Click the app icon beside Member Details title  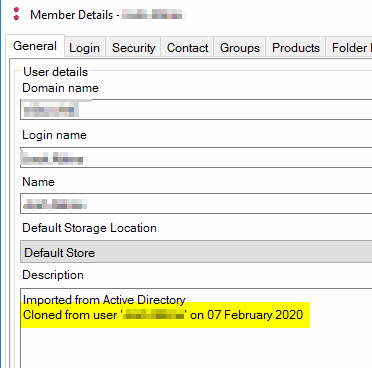16,14
